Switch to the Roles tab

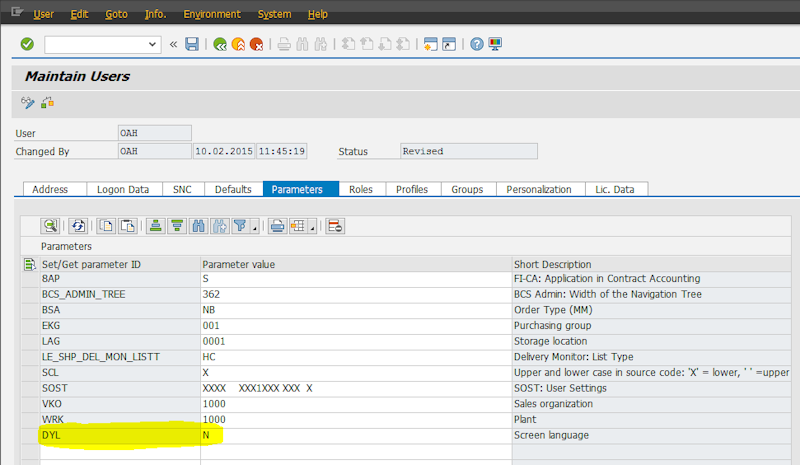(x=361, y=189)
